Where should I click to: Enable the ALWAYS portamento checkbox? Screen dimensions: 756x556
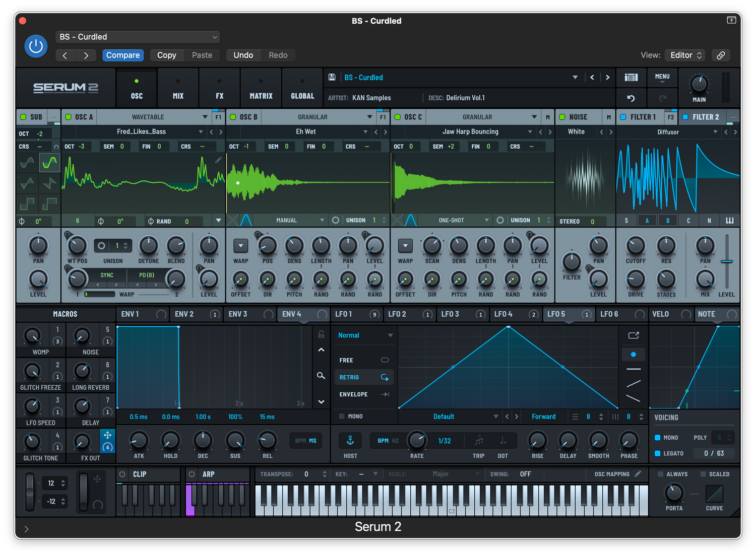pos(661,474)
